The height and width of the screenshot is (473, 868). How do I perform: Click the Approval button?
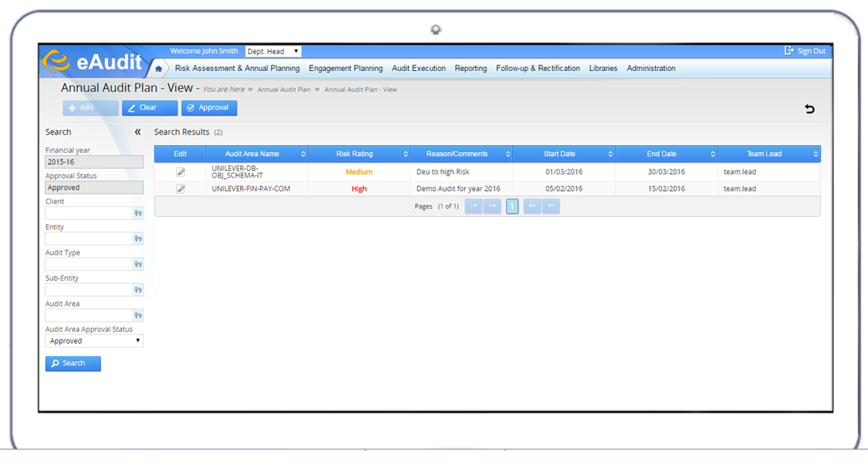tap(209, 108)
